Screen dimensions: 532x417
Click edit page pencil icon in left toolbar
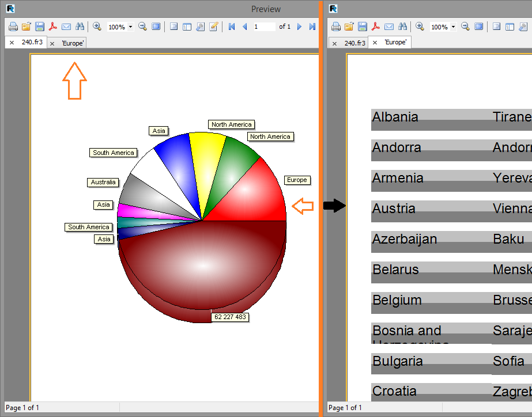214,26
